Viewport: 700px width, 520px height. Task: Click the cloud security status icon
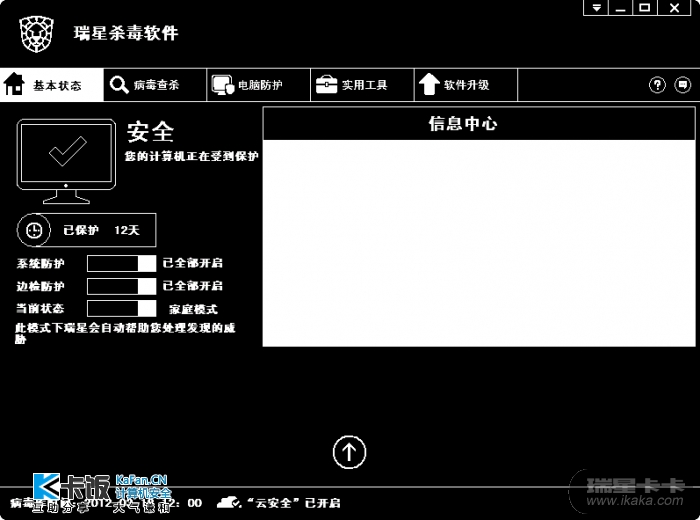pos(229,503)
